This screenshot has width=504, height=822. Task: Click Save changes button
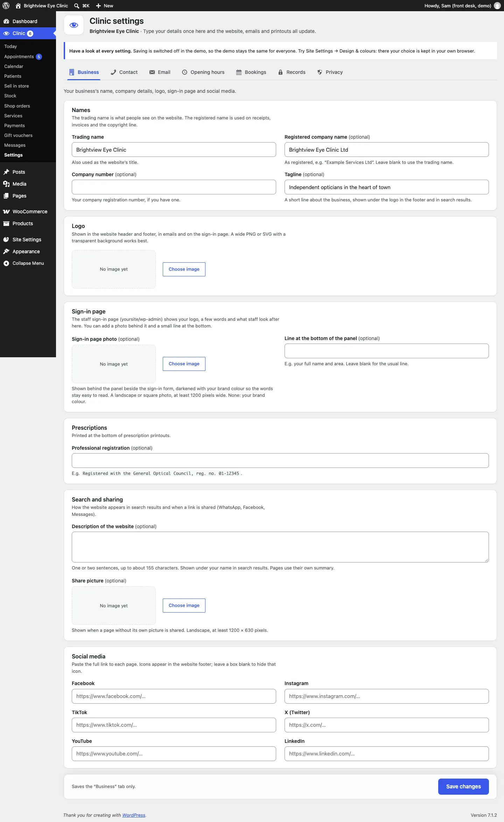[x=463, y=787]
